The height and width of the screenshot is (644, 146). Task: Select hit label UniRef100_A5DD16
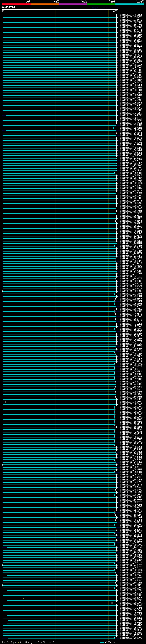(x=131, y=635)
